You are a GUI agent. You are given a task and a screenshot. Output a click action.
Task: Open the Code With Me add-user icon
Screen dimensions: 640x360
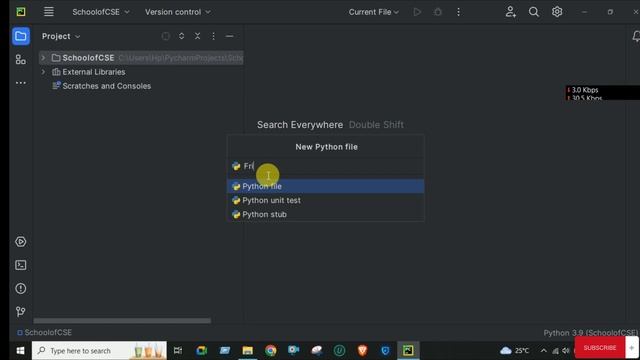click(x=511, y=12)
